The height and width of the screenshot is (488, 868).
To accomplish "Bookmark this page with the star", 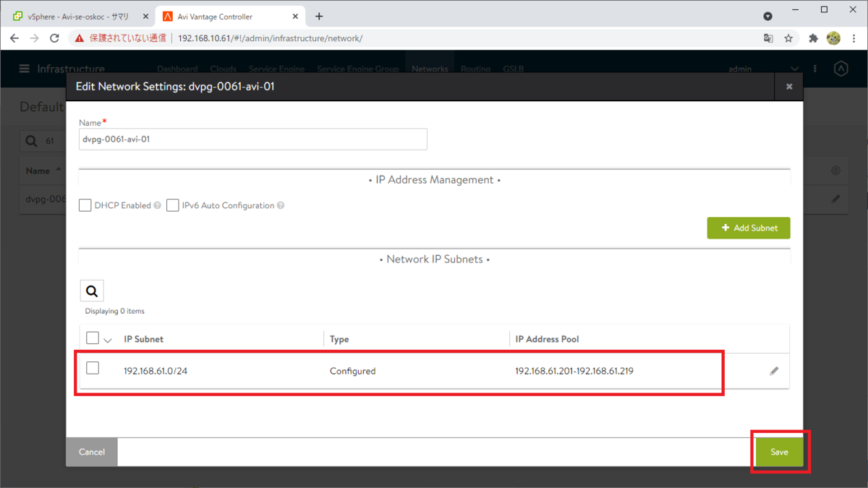I will tap(788, 38).
